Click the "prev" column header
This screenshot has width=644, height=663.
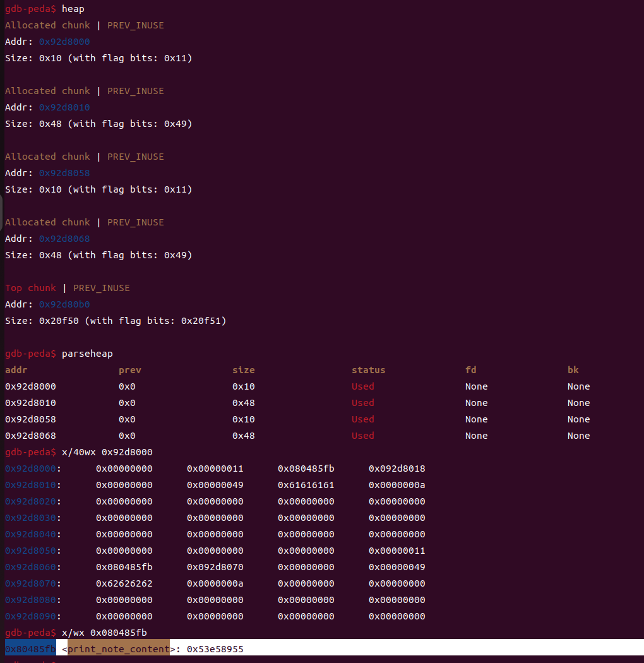click(129, 370)
